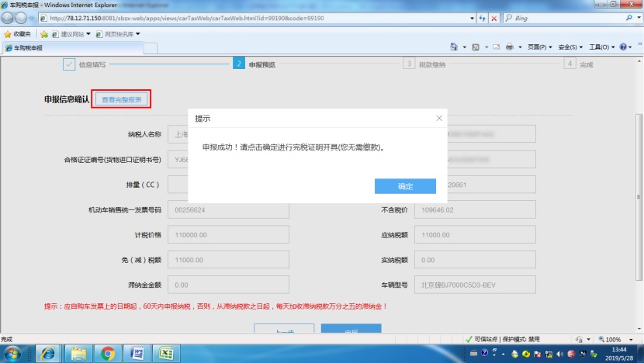The image size is (644, 363).
Task: Open Excel in taskbar
Action: (166, 354)
